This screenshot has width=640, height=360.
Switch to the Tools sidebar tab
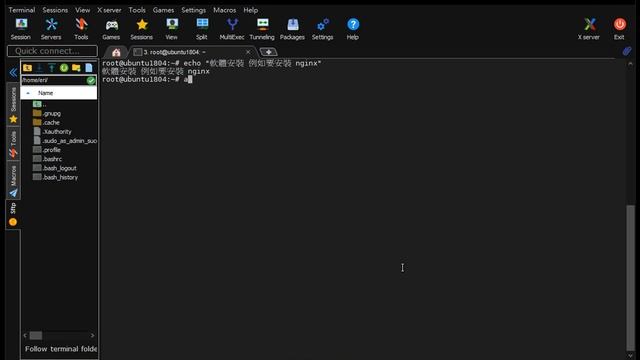13,144
